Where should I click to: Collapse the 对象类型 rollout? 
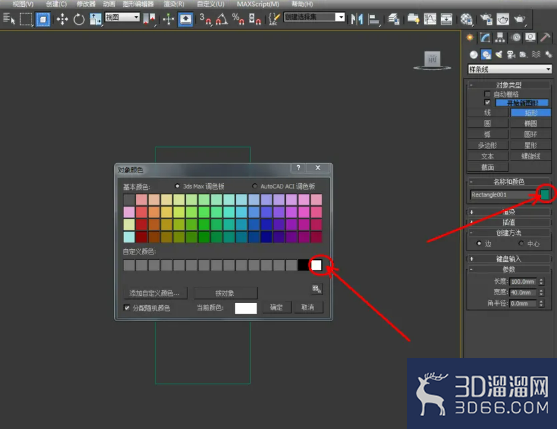[x=509, y=85]
